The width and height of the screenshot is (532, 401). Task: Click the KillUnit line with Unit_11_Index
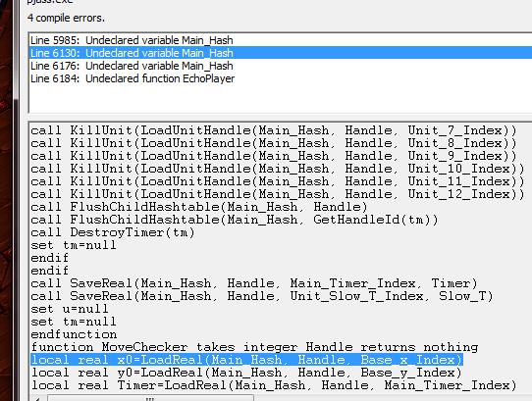(x=278, y=181)
